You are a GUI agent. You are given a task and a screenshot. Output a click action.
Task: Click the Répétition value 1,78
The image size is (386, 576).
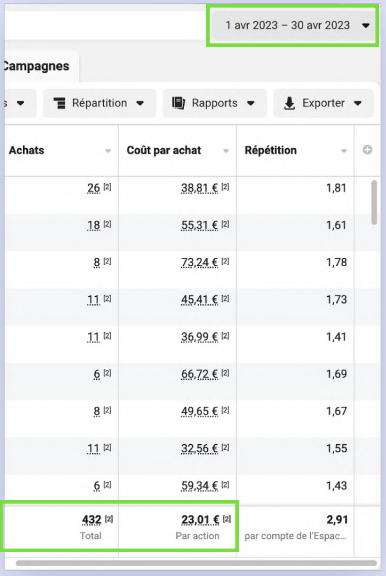[x=336, y=262]
